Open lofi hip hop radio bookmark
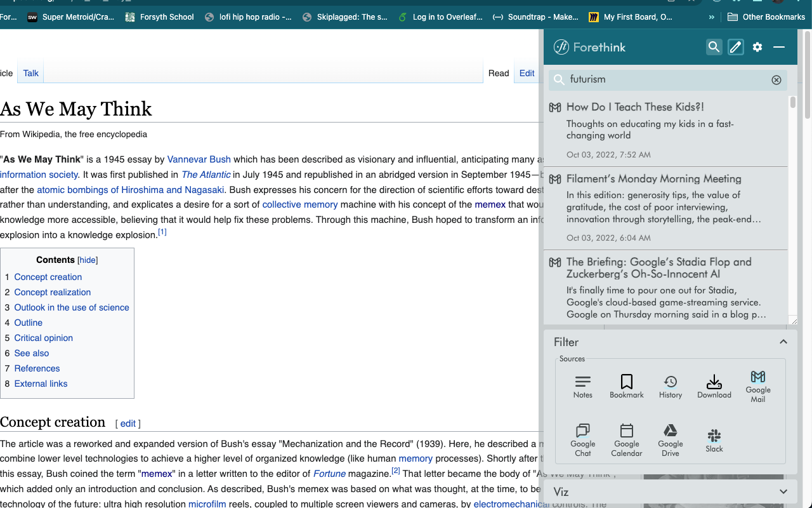812x508 pixels. click(248, 17)
